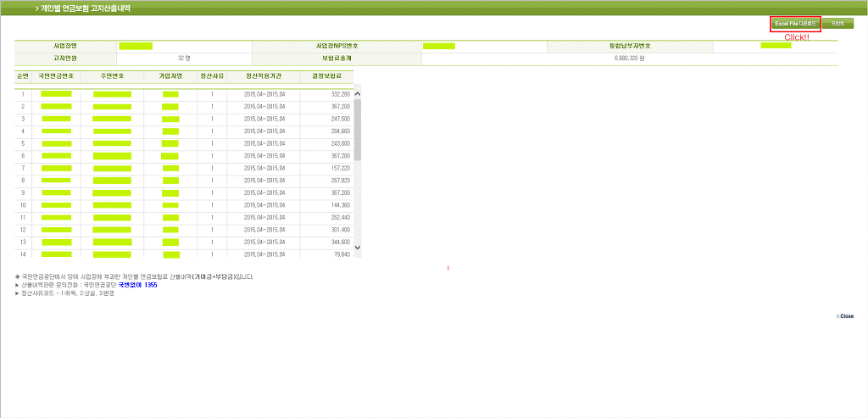Click the 262,440 premium cell

[x=341, y=217]
